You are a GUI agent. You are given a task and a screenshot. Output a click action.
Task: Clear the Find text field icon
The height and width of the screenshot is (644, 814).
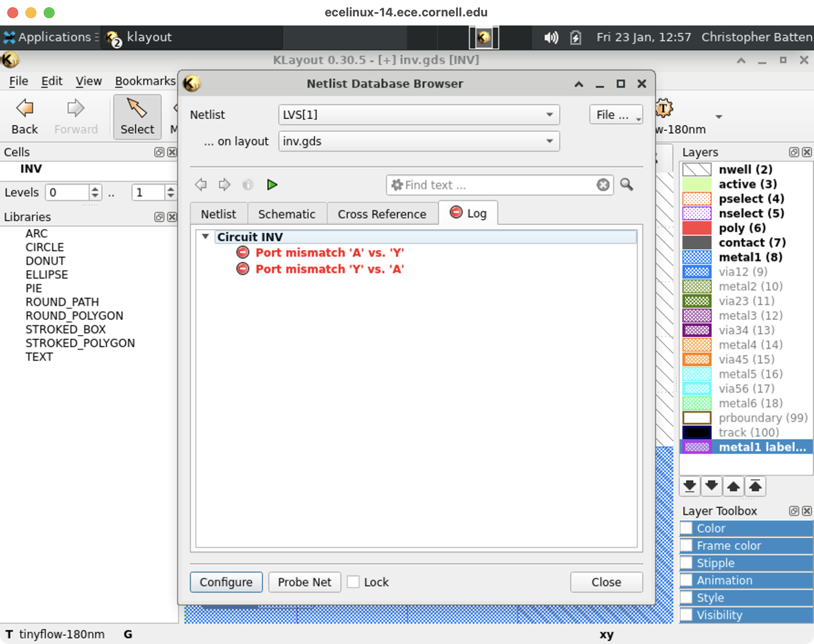[603, 185]
